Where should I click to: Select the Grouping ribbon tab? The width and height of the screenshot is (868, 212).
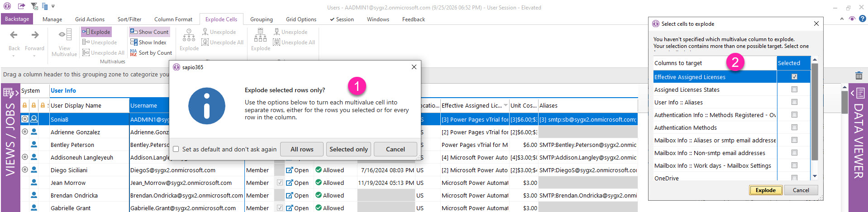[262, 19]
